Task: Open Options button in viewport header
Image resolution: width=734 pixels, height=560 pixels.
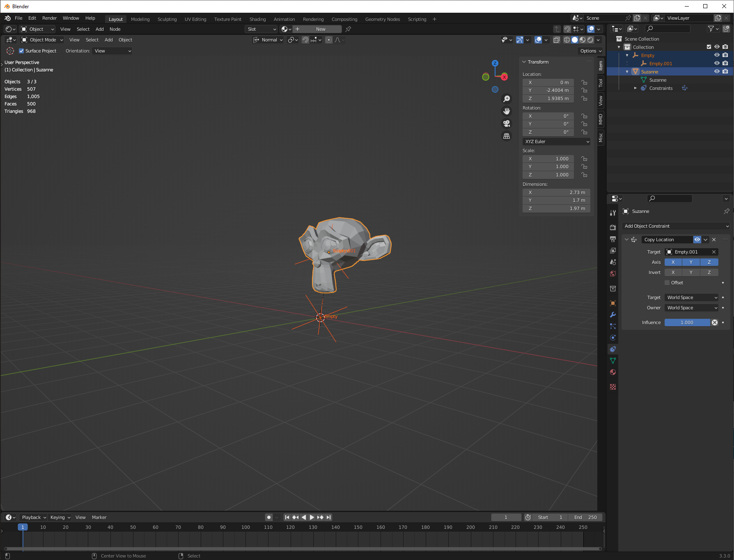Action: [x=591, y=51]
